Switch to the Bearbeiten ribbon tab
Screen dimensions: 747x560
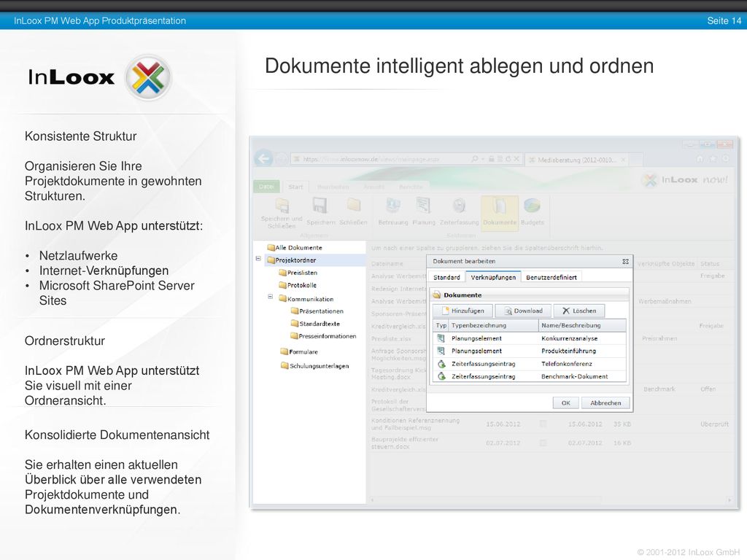pos(333,187)
